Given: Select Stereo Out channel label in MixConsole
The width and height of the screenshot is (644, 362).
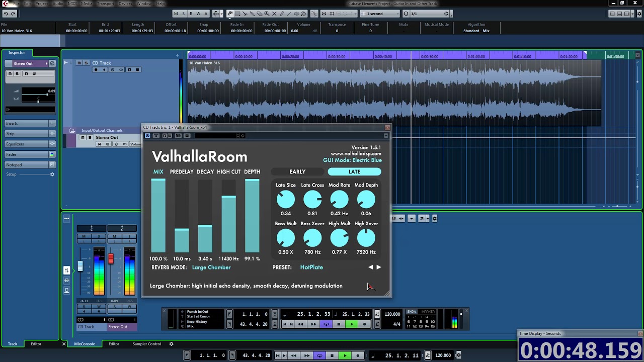Looking at the screenshot, I should [122, 327].
